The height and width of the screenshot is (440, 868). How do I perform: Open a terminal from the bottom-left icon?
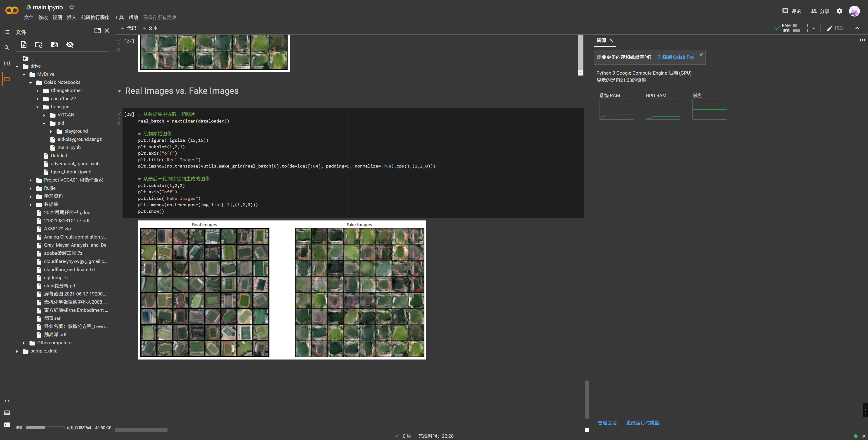pos(7,425)
